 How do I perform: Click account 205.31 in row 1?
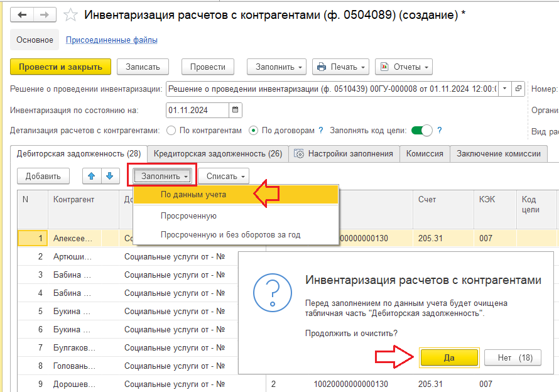coord(443,238)
